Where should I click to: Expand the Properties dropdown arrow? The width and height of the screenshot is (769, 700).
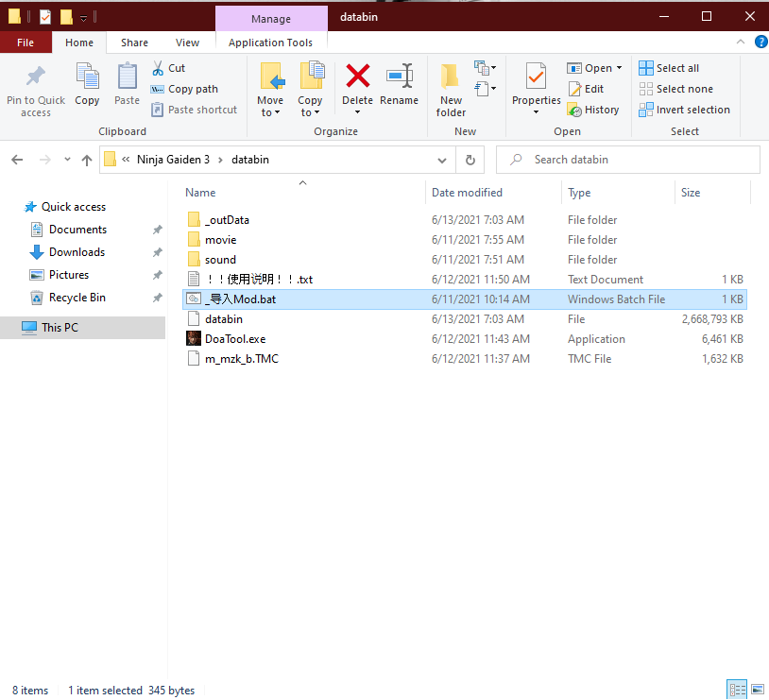[536, 112]
